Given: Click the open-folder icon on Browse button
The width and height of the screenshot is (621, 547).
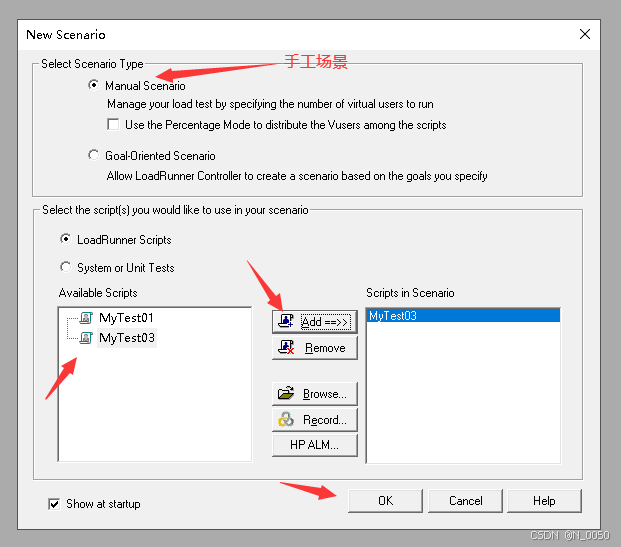Looking at the screenshot, I should 286,393.
